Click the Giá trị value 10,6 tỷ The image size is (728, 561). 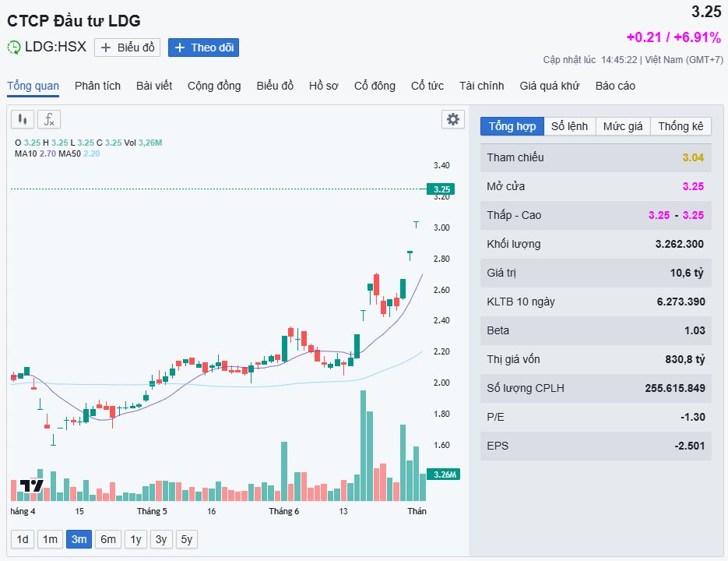click(x=688, y=273)
